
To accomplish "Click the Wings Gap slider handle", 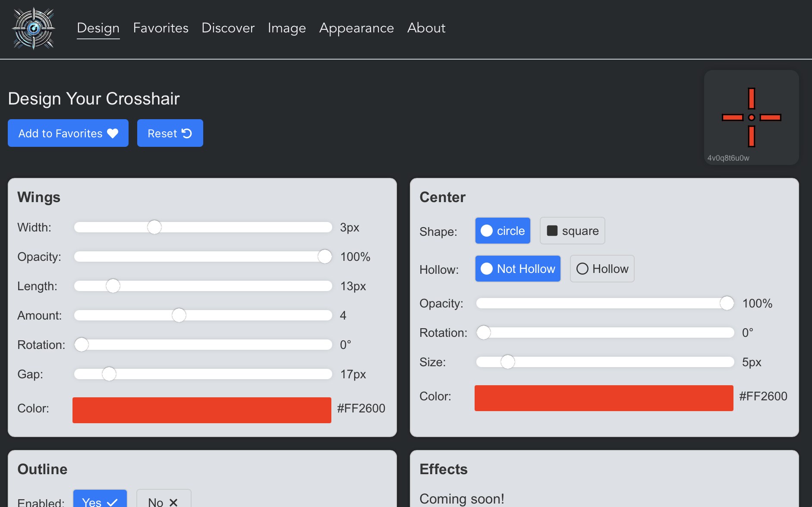I will pyautogui.click(x=109, y=374).
